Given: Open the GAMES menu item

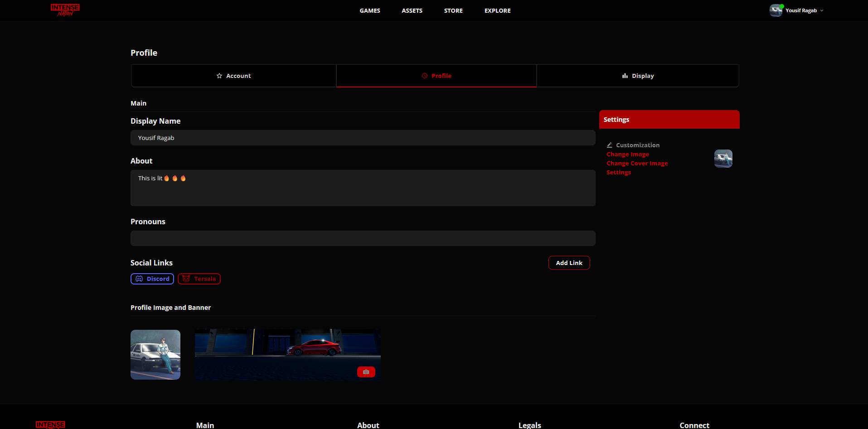Looking at the screenshot, I should tap(370, 10).
